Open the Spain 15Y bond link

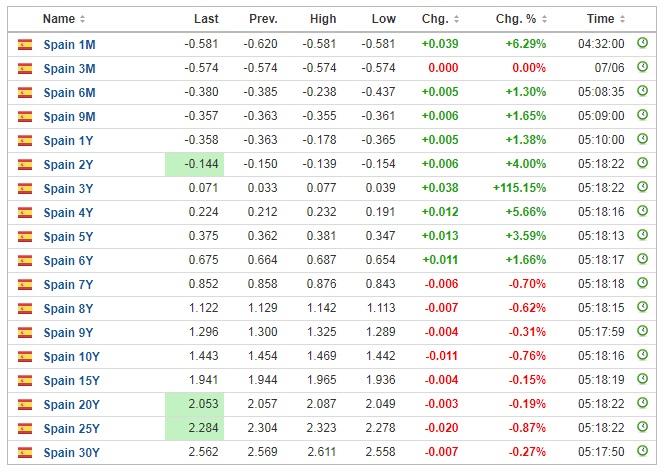tap(71, 380)
